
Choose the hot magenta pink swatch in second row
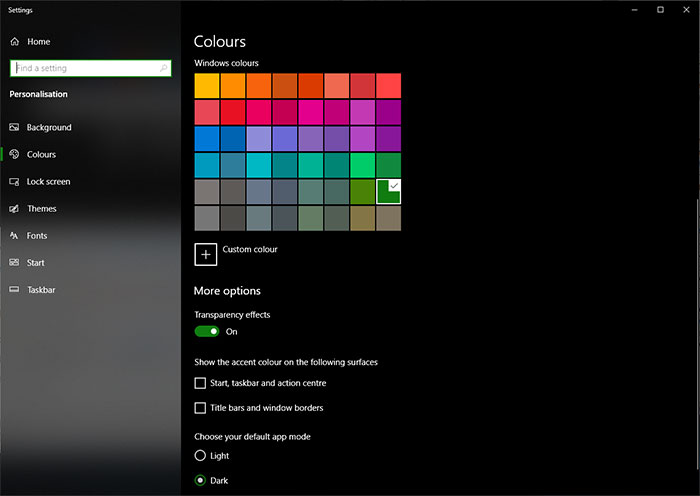311,112
